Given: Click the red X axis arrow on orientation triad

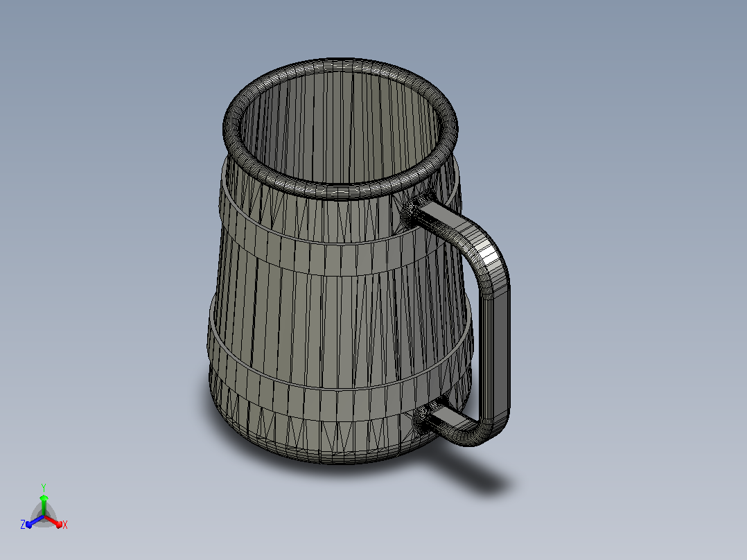Looking at the screenshot, I should click(x=54, y=521).
